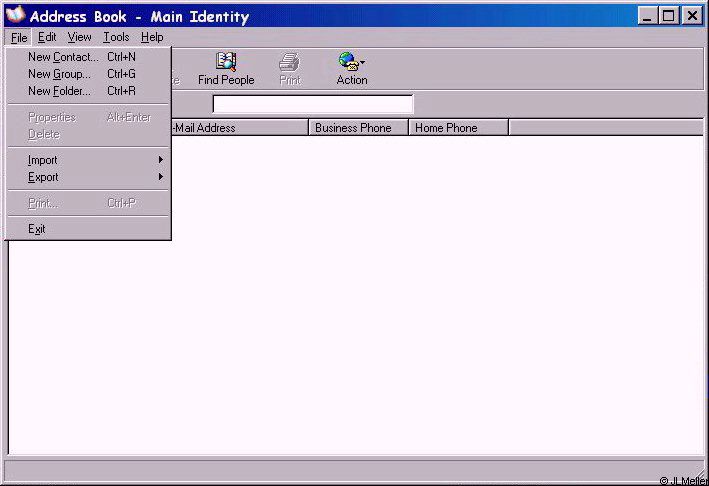
Task: Sort by Business Phone column header
Action: [x=358, y=128]
